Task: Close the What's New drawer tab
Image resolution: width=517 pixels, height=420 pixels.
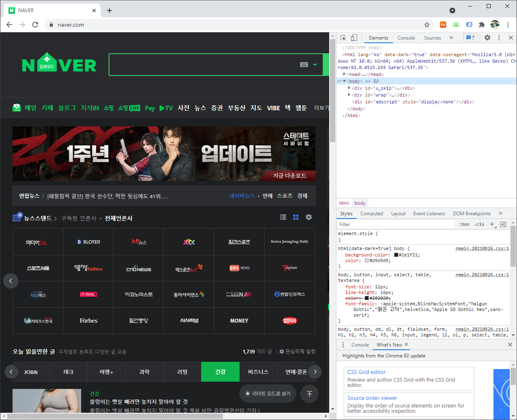Action: [x=406, y=344]
